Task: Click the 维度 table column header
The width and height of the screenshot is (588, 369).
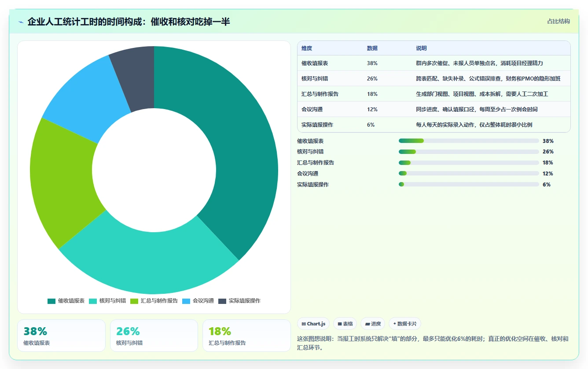Action: point(307,48)
